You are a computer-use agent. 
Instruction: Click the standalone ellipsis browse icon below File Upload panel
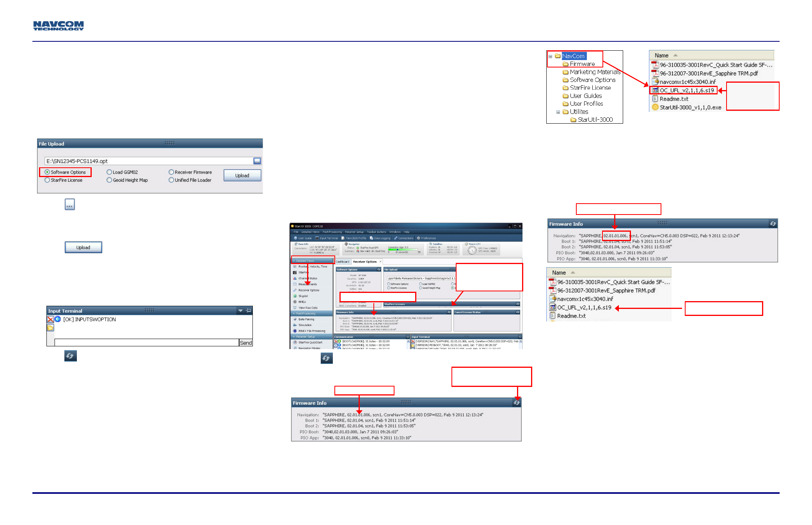click(x=70, y=204)
